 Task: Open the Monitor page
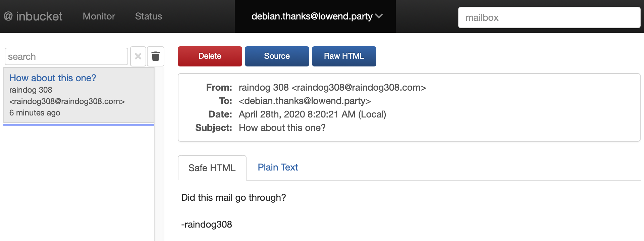99,16
